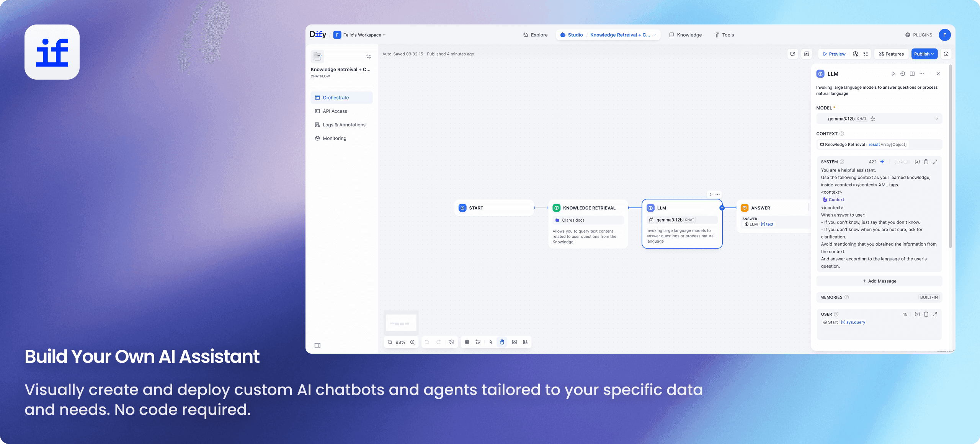Select the ANSWER node on the canvas

click(774, 216)
